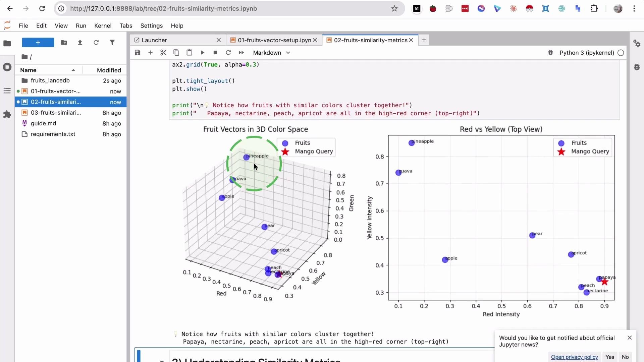The image size is (644, 362).
Task: Open the fruits_lancedb folder
Action: pos(71,80)
